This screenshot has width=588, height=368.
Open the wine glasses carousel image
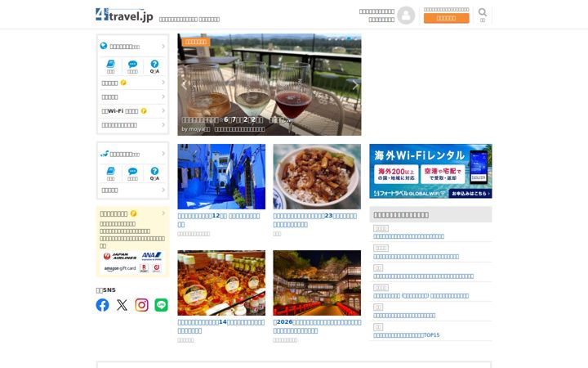tap(269, 84)
